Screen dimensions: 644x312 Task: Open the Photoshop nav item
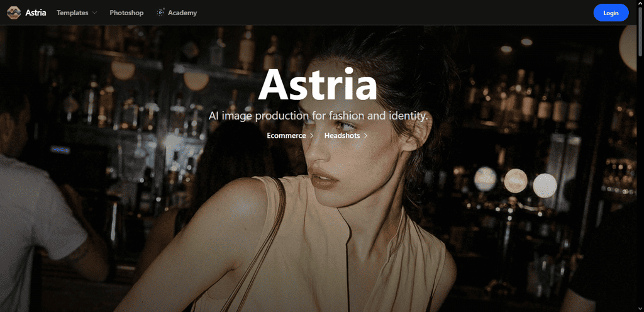pyautogui.click(x=126, y=13)
